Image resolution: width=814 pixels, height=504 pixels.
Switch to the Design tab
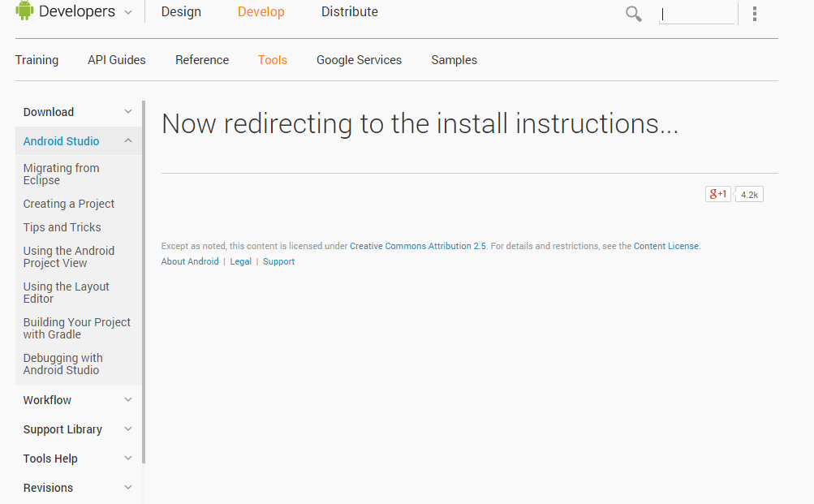(x=181, y=12)
